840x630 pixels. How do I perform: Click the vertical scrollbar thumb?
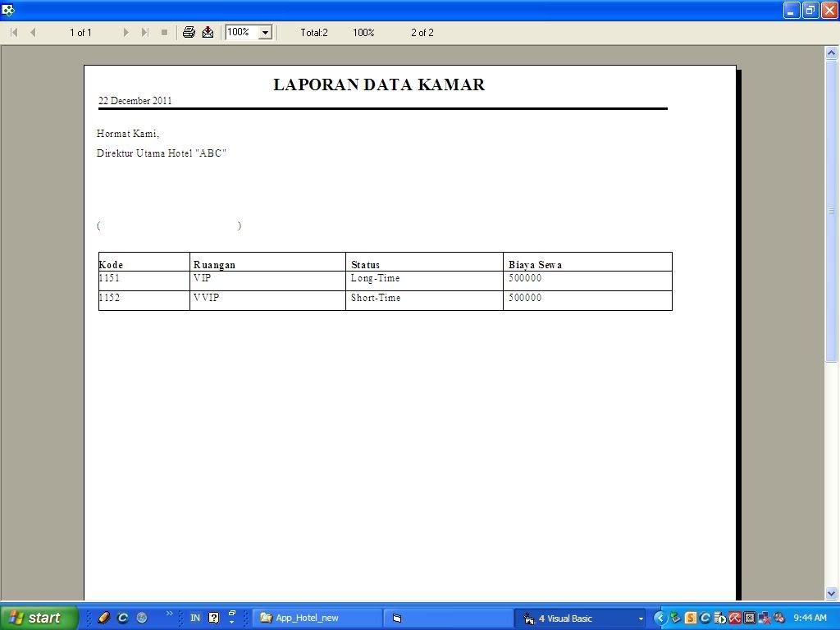coord(832,211)
